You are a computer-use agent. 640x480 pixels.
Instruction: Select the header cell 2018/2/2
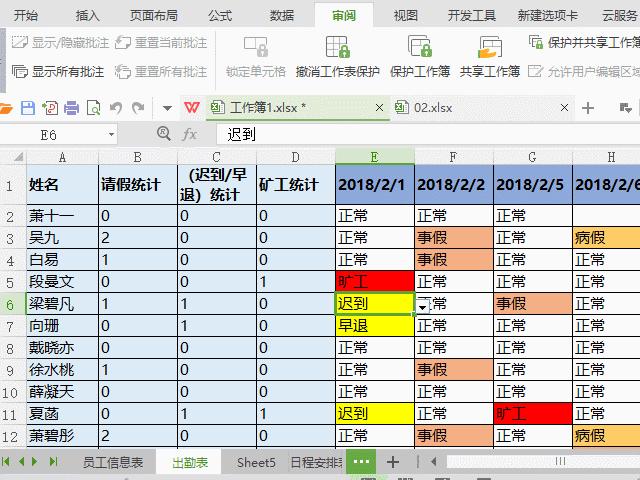[x=453, y=184]
